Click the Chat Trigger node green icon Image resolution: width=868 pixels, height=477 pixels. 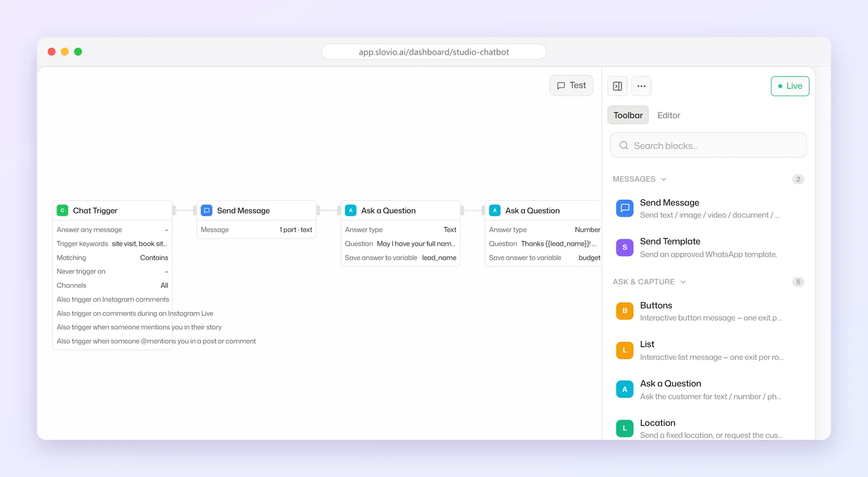[62, 211]
